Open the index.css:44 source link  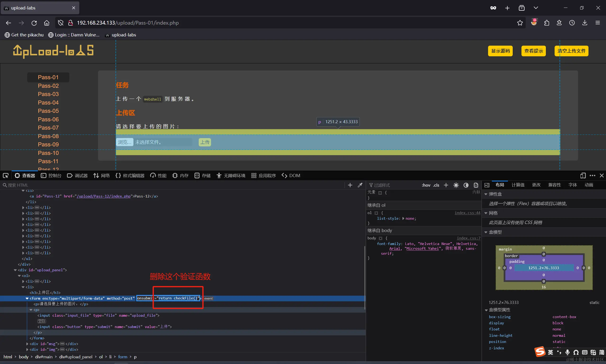(x=467, y=213)
